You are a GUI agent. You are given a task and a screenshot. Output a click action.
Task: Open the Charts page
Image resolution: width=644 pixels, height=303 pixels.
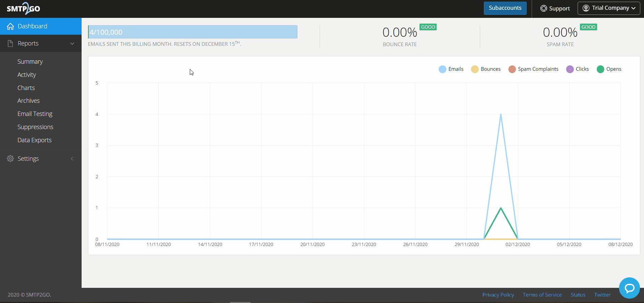tap(26, 88)
